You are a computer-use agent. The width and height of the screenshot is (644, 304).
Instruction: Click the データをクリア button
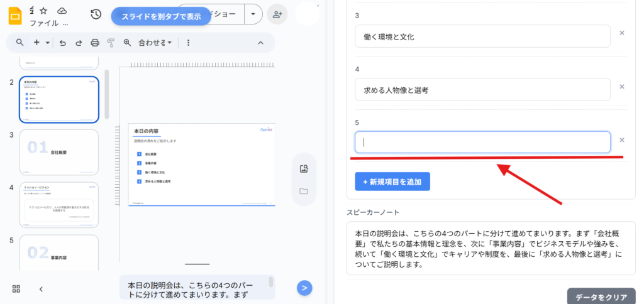click(x=601, y=296)
